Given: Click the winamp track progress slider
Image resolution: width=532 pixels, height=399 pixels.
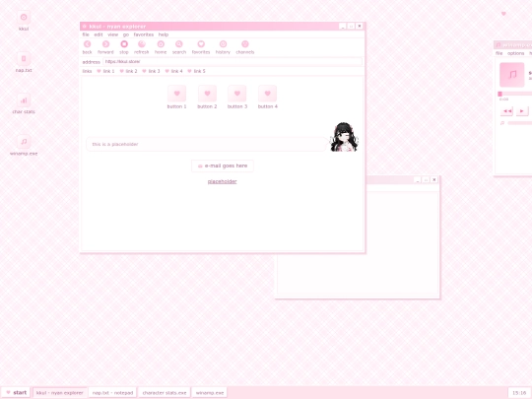Looking at the screenshot, I should 515,94.
